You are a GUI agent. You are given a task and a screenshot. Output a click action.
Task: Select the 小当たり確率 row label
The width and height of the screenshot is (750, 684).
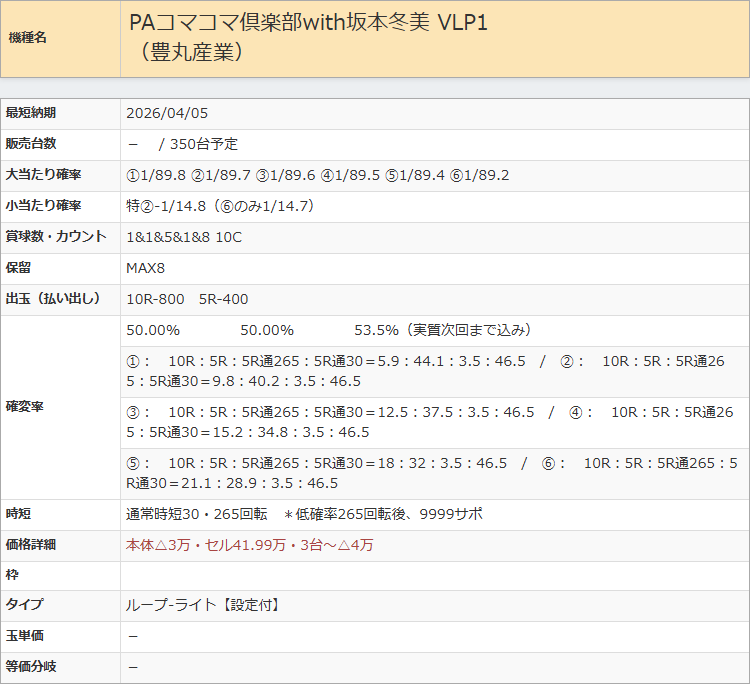pos(43,206)
